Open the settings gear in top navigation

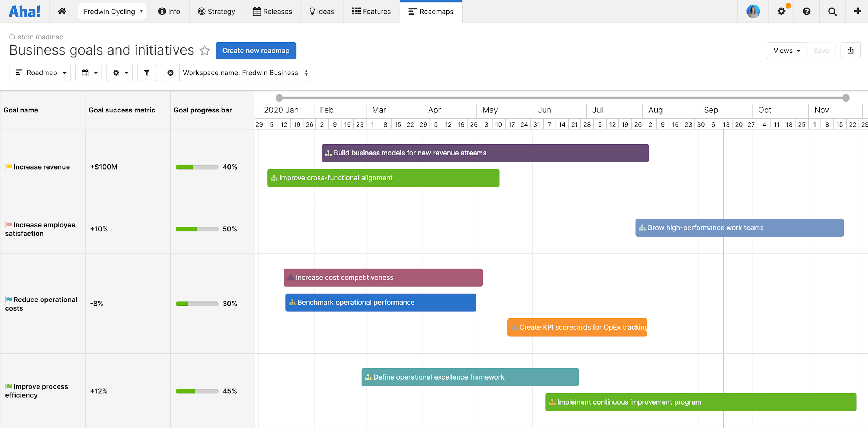[781, 11]
